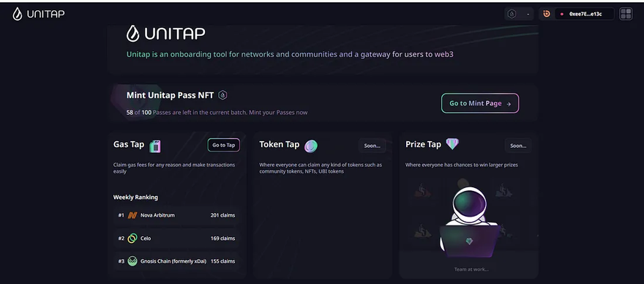Click the Token Tap Soon button
This screenshot has height=284, width=644.
point(372,146)
